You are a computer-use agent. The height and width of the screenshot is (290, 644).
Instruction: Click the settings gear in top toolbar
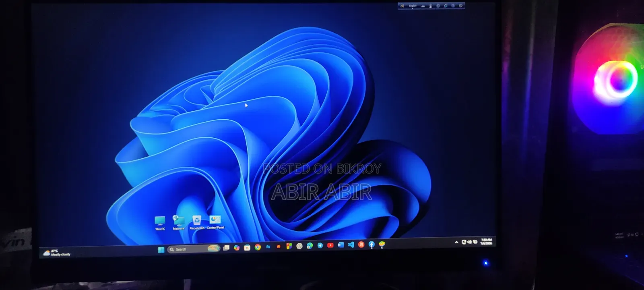click(438, 6)
